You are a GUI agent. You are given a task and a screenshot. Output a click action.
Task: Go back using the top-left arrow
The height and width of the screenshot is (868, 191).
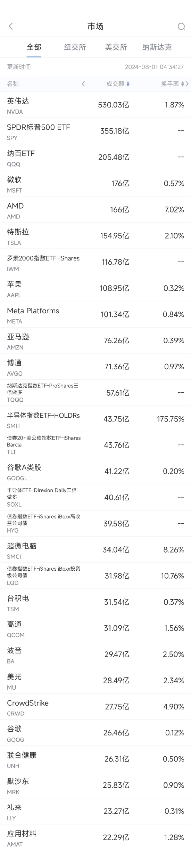pyautogui.click(x=11, y=26)
